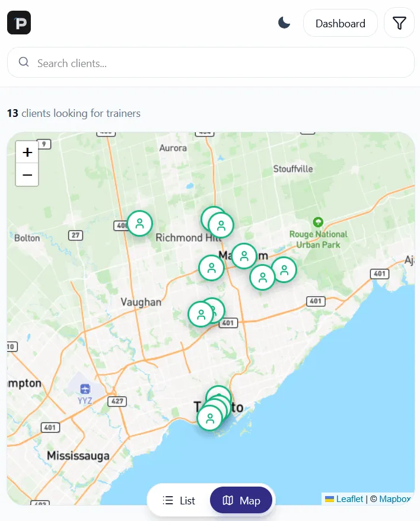The width and height of the screenshot is (420, 521).
Task: Click "13 clients looking for trainers" text
Action: (x=74, y=113)
